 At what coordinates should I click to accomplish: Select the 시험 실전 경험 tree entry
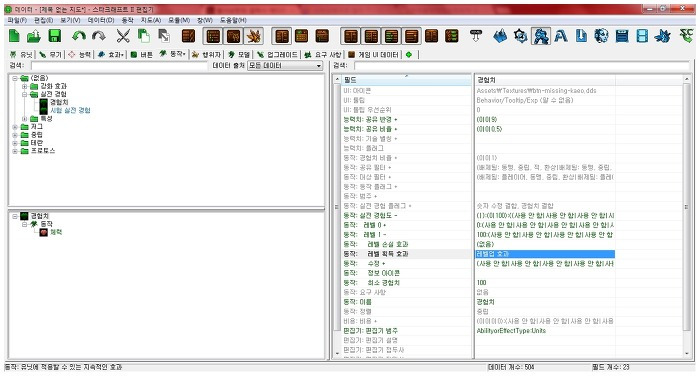coord(70,110)
